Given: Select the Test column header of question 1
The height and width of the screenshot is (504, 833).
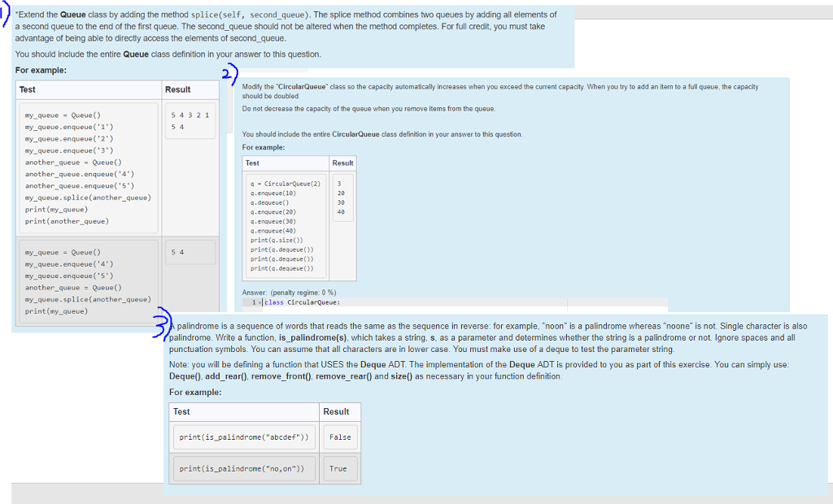Looking at the screenshot, I should pyautogui.click(x=26, y=89).
